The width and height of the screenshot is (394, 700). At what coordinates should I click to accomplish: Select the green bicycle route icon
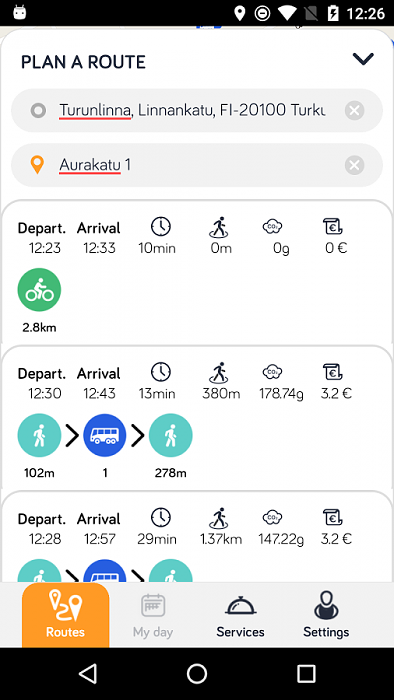coord(39,290)
